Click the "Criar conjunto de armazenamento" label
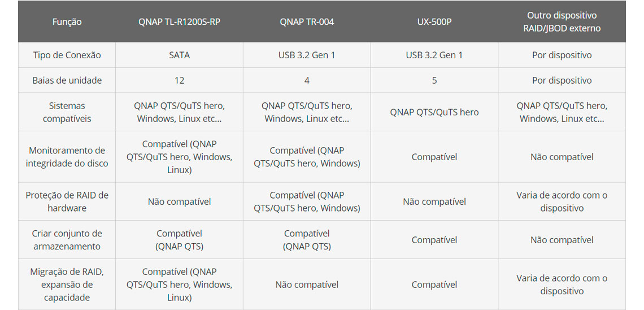 pyautogui.click(x=67, y=240)
